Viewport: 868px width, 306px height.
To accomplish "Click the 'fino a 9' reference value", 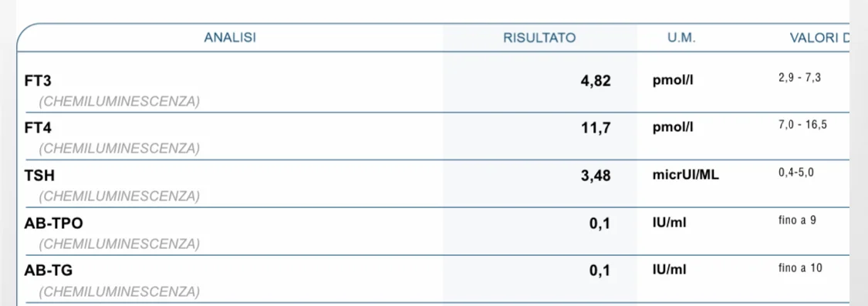I will (797, 220).
